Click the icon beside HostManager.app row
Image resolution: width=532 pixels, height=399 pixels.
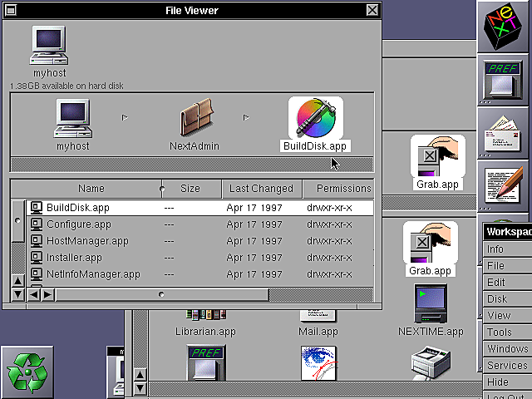37,241
